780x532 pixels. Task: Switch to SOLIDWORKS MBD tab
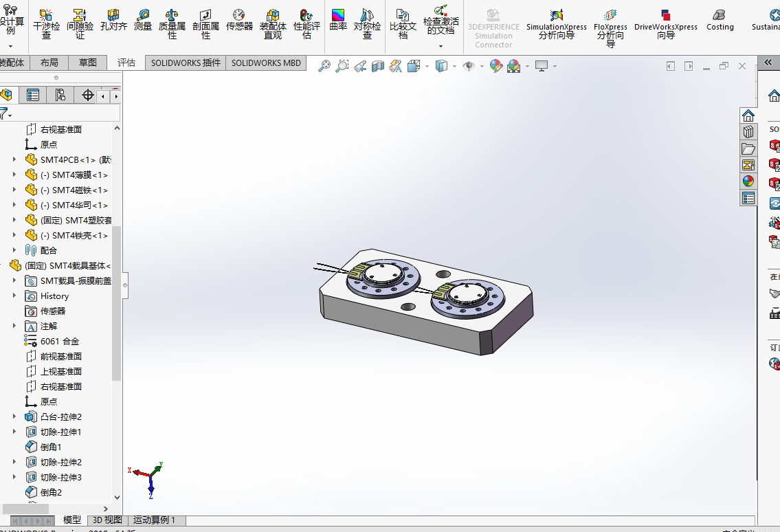point(266,63)
